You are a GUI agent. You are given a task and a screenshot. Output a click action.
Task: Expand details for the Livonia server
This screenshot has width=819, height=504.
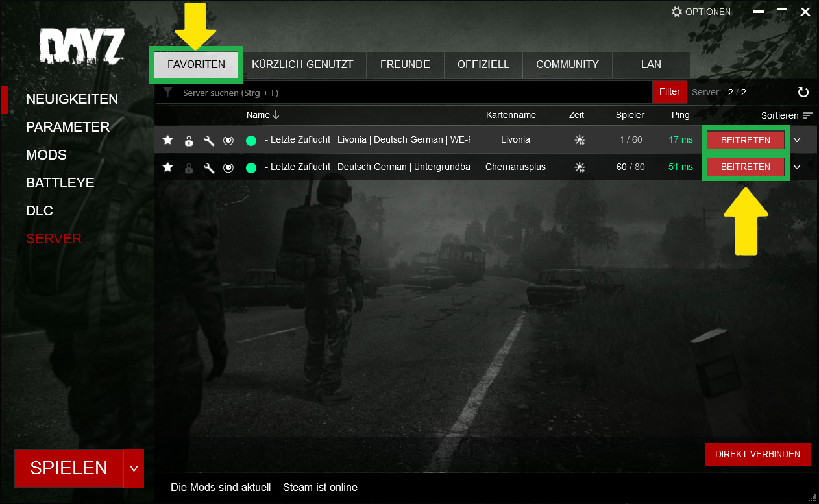(797, 139)
